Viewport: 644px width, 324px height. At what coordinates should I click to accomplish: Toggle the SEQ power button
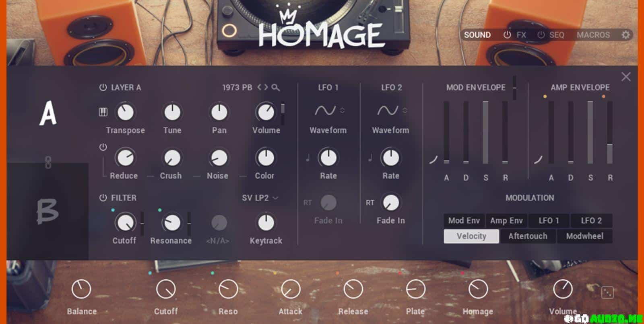[541, 35]
